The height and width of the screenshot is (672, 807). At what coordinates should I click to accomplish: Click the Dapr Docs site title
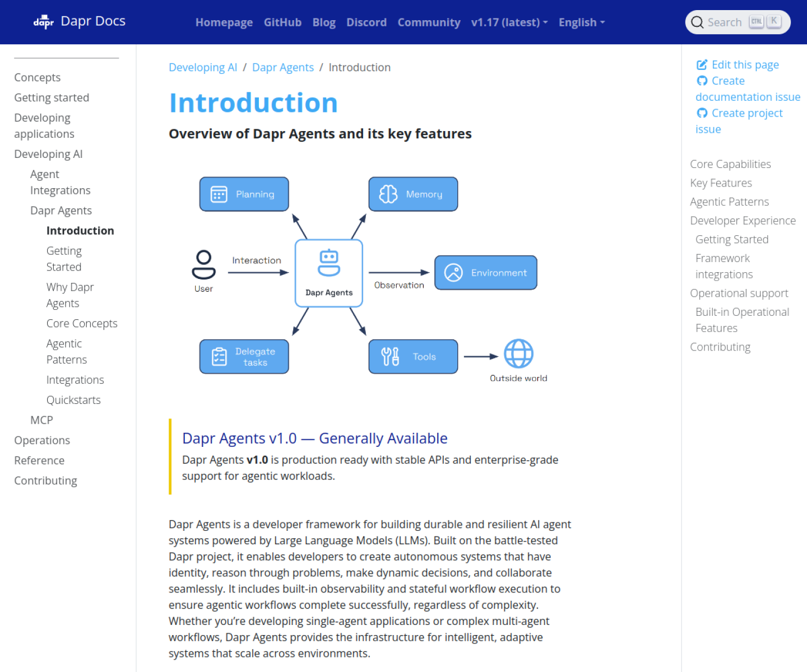point(93,21)
